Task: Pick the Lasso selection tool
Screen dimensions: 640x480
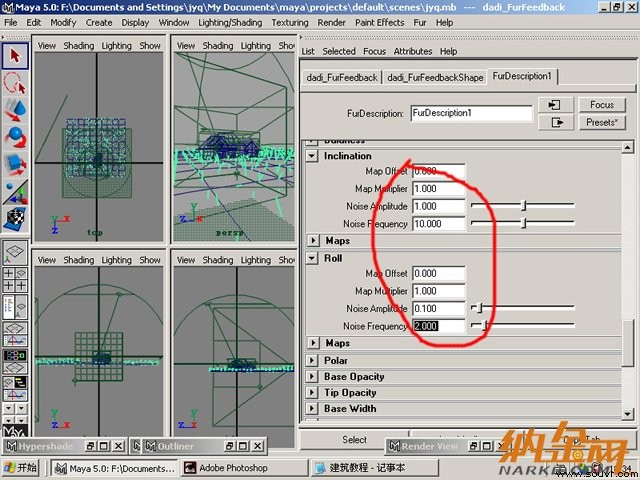Action: tap(15, 83)
